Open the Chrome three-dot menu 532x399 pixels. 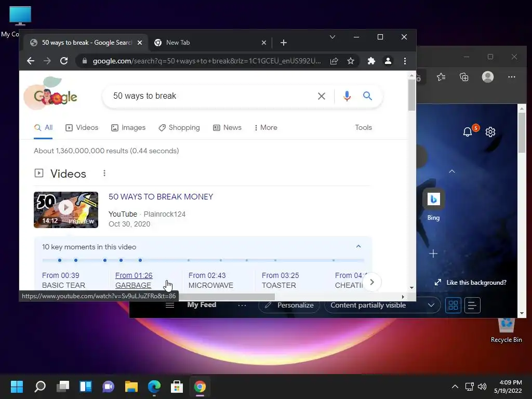coord(405,61)
